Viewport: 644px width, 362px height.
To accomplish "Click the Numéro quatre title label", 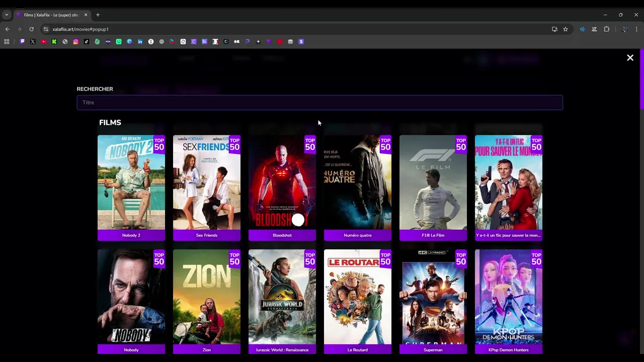I will pyautogui.click(x=358, y=235).
